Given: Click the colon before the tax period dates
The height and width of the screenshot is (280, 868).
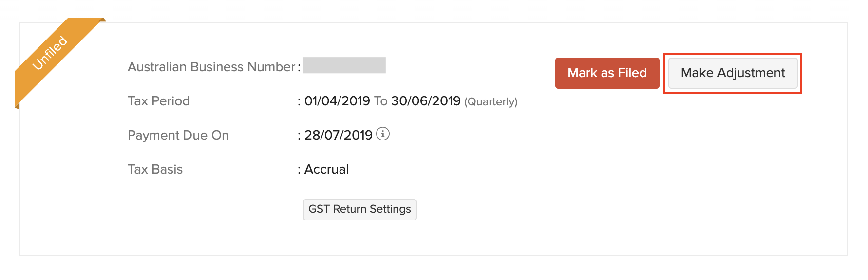Looking at the screenshot, I should tap(299, 101).
